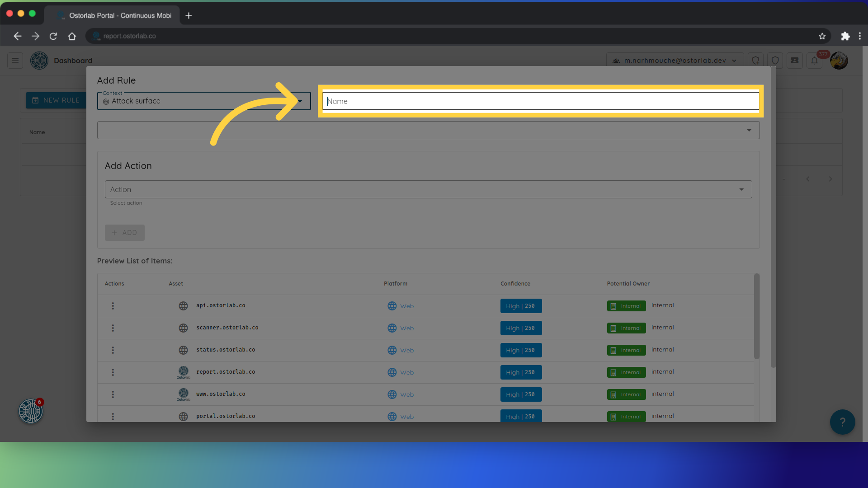Open the user avatar profile menu
Screen dimensions: 868x488
(839, 61)
